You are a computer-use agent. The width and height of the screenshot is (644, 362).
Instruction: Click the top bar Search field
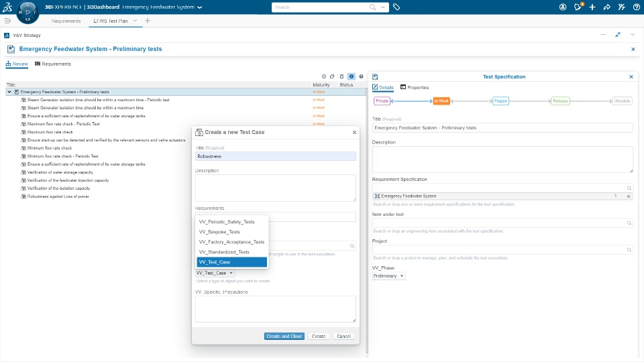pos(321,7)
